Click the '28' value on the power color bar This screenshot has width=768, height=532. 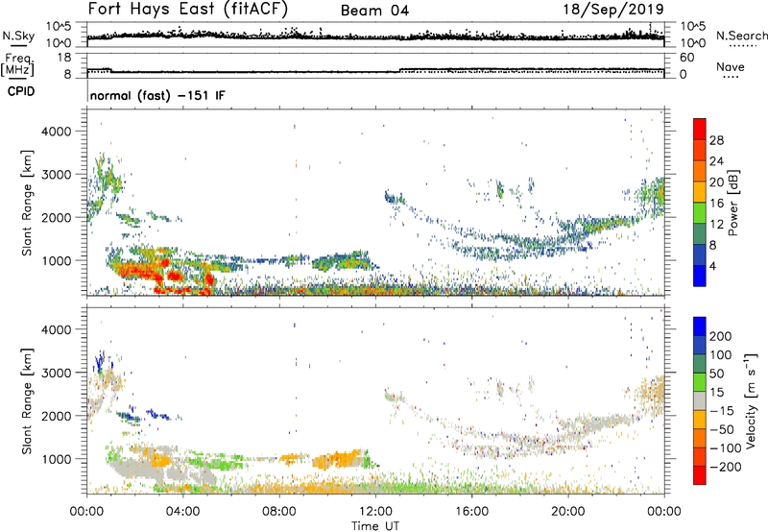pyautogui.click(x=716, y=140)
